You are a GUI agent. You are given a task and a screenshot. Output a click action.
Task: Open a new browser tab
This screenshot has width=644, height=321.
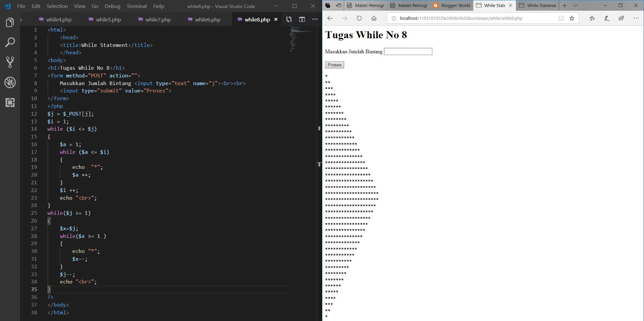(x=564, y=6)
